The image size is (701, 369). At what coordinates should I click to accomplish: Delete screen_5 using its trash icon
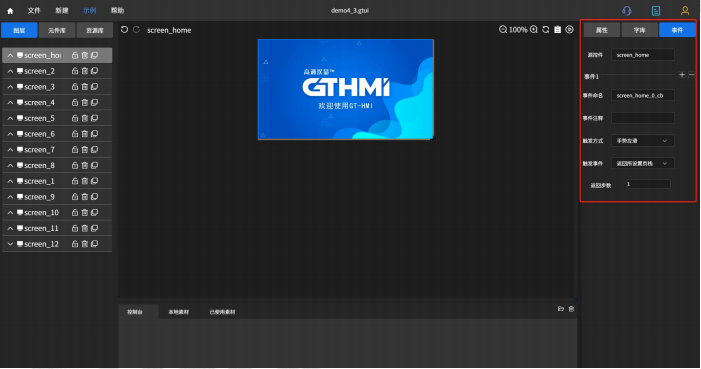84,118
